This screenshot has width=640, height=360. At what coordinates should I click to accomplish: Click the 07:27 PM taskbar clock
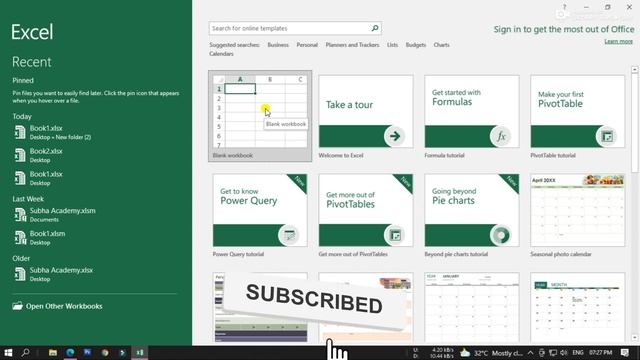(601, 353)
